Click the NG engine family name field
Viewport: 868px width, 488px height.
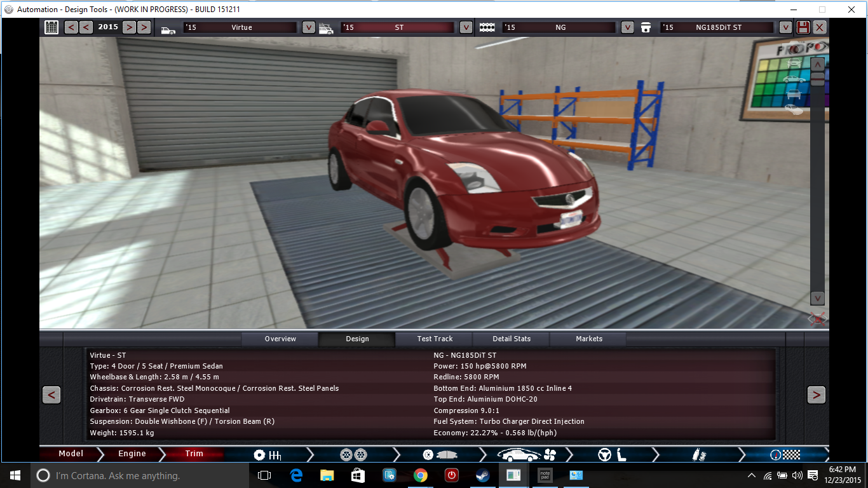pos(559,27)
